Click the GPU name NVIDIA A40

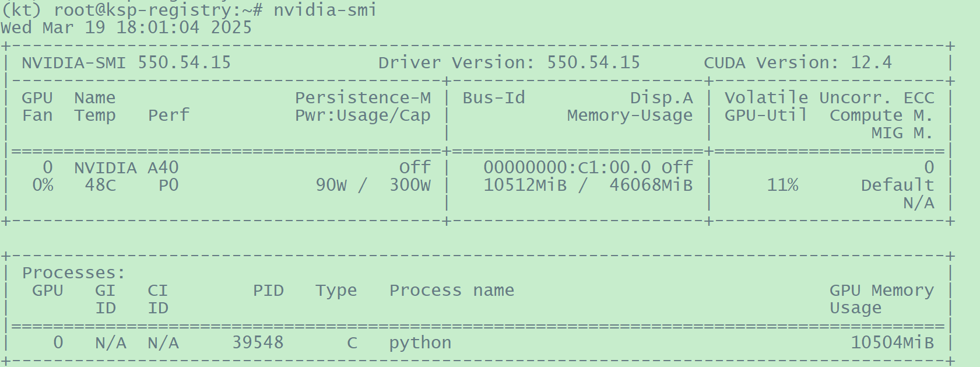point(126,167)
